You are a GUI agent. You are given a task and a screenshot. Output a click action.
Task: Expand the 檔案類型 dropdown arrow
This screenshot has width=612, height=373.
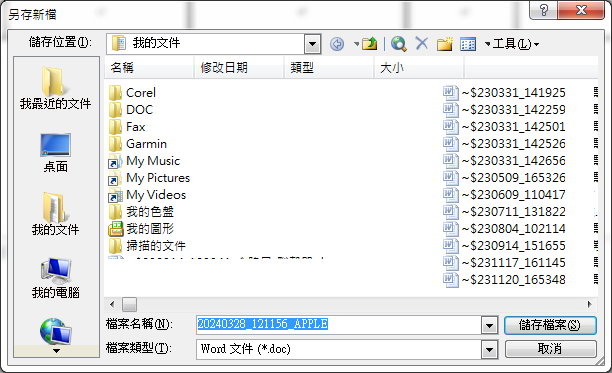pos(489,349)
